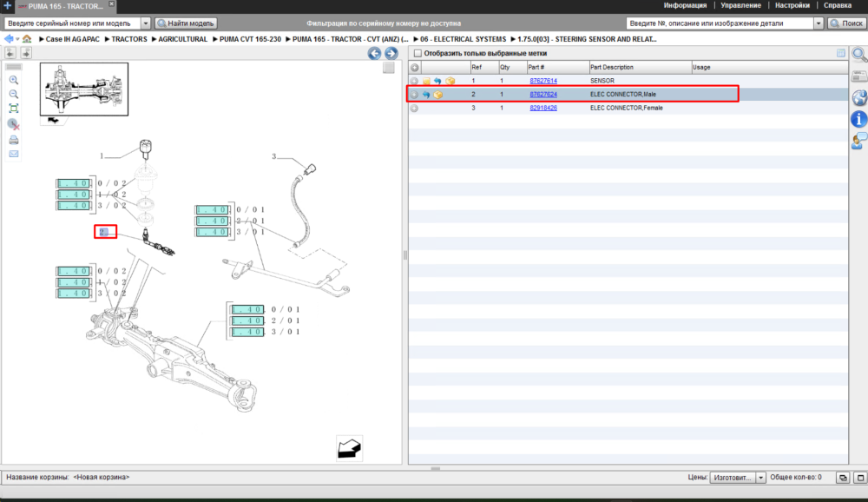
Task: Click the print illustration icon
Action: (14, 140)
